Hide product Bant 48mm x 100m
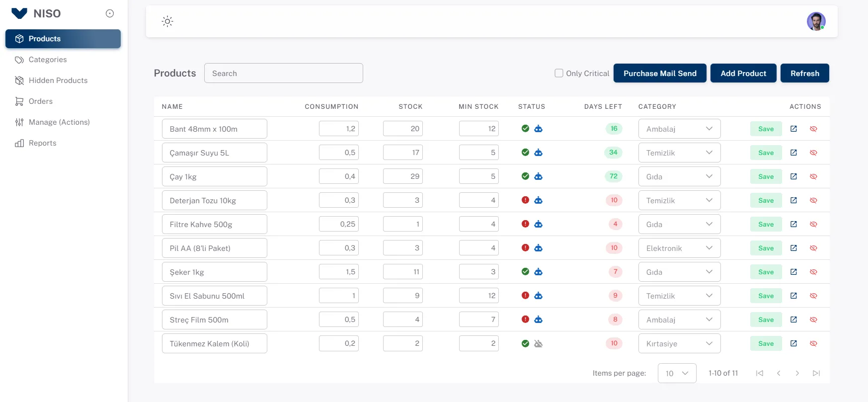868x402 pixels. click(813, 129)
